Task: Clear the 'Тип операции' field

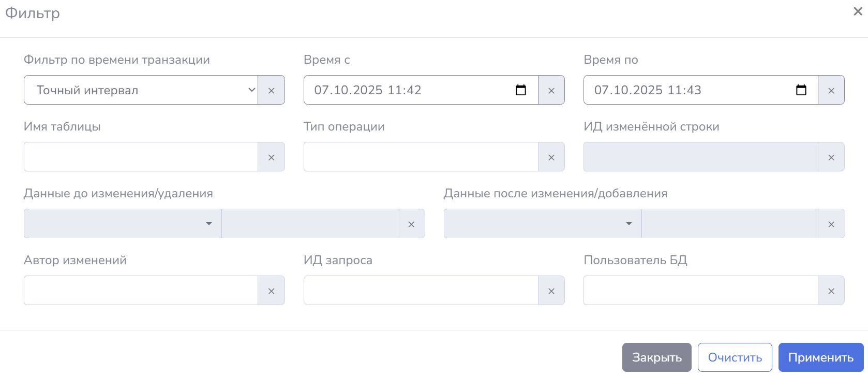Action: point(551,157)
